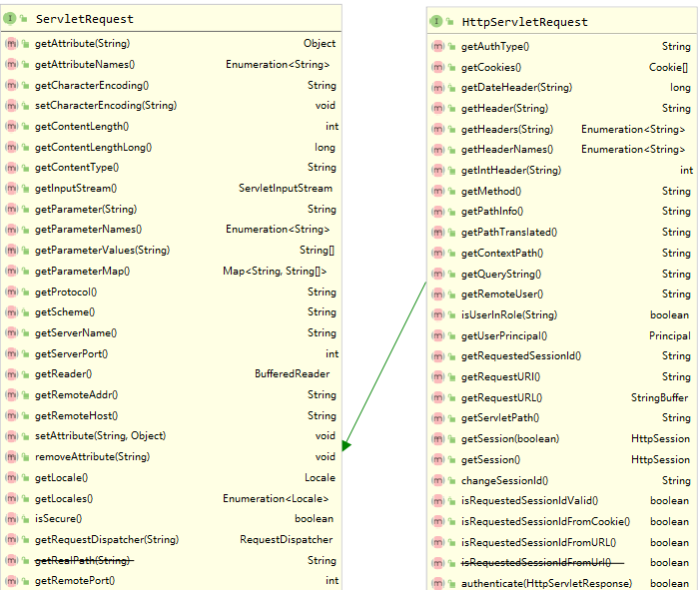Click method icon beside setCharacterEncoding(String)
The height and width of the screenshot is (590, 700).
[x=11, y=106]
